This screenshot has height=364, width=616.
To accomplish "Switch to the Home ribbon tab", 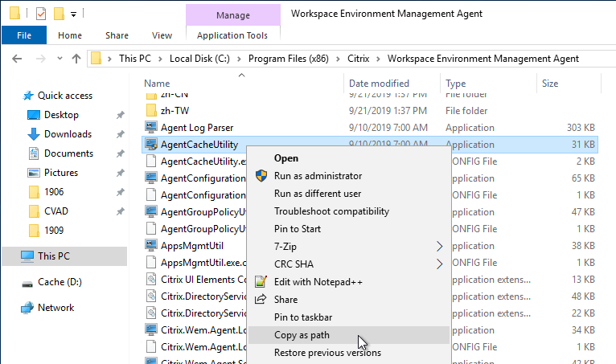I will [x=70, y=35].
